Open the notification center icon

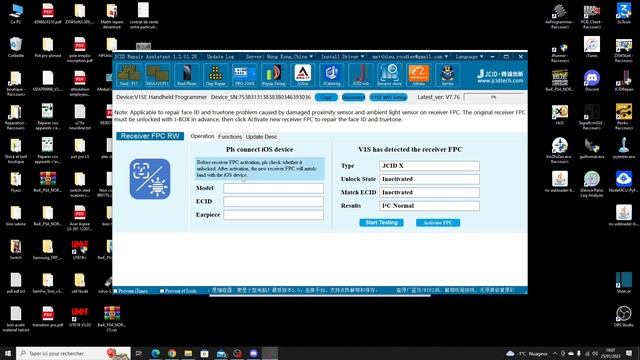[x=629, y=353]
